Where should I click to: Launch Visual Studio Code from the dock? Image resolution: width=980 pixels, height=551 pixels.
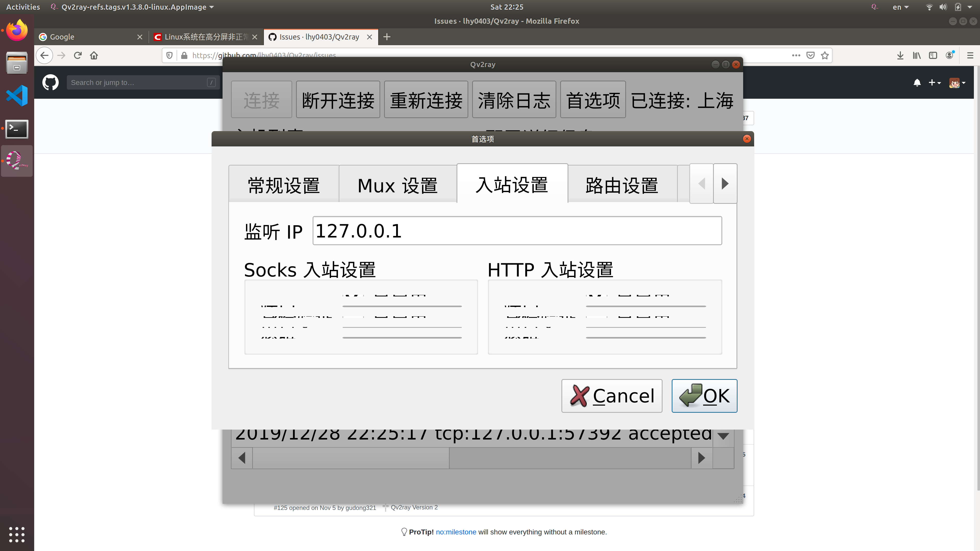point(17,95)
